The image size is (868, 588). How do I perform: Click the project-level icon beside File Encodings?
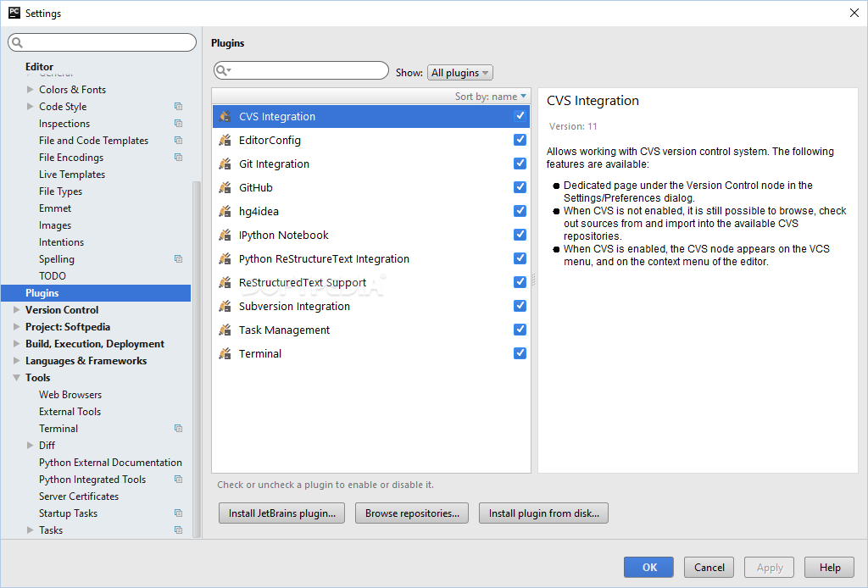[178, 157]
